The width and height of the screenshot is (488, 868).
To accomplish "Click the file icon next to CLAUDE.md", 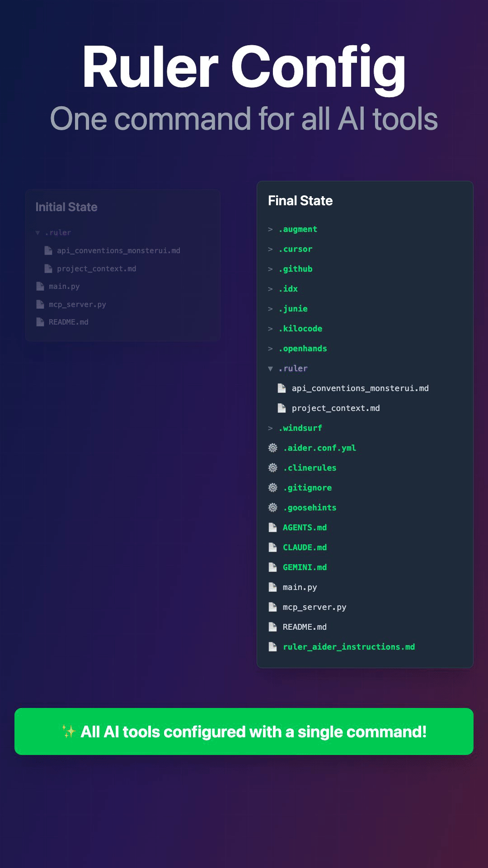I will click(272, 547).
